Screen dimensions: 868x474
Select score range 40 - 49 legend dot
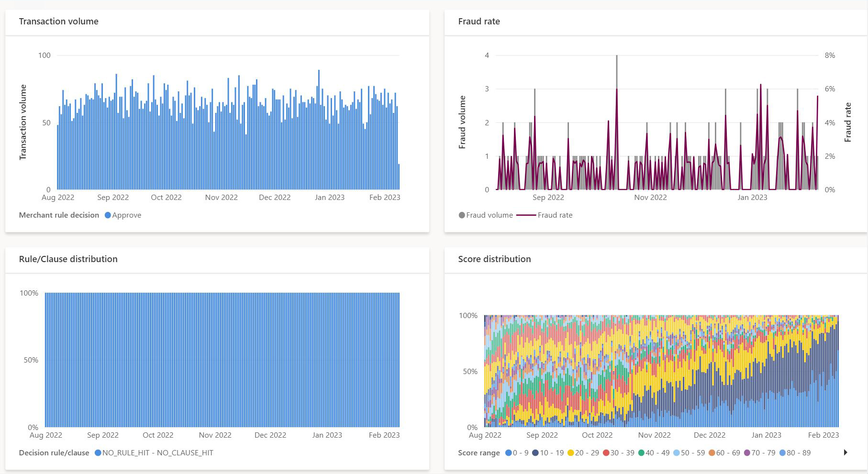pyautogui.click(x=641, y=453)
